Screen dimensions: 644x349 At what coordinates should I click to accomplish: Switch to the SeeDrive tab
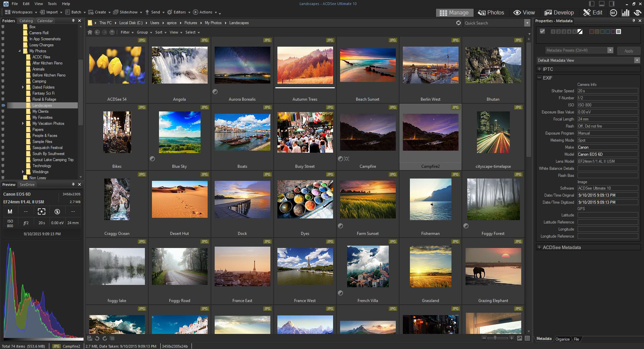27,185
